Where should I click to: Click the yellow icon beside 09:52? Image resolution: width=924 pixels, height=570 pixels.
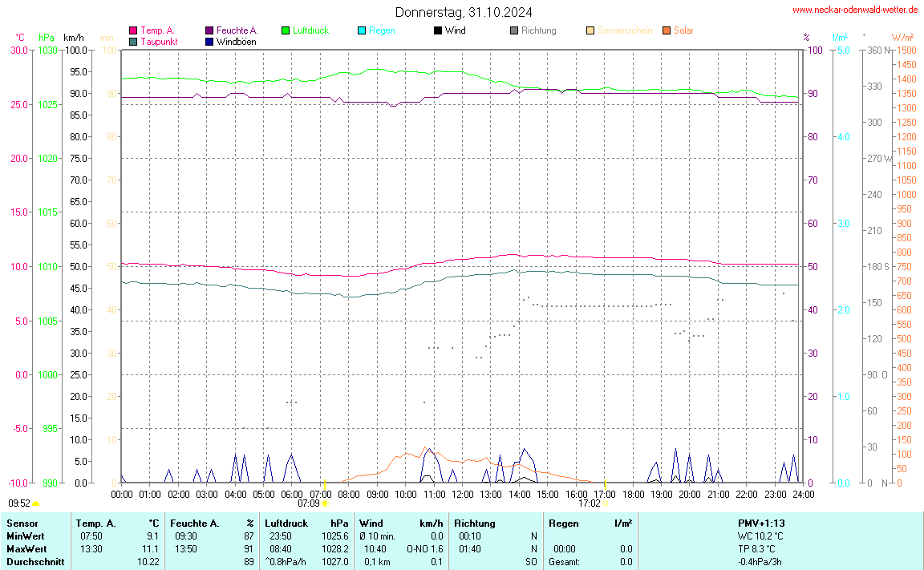pos(36,503)
